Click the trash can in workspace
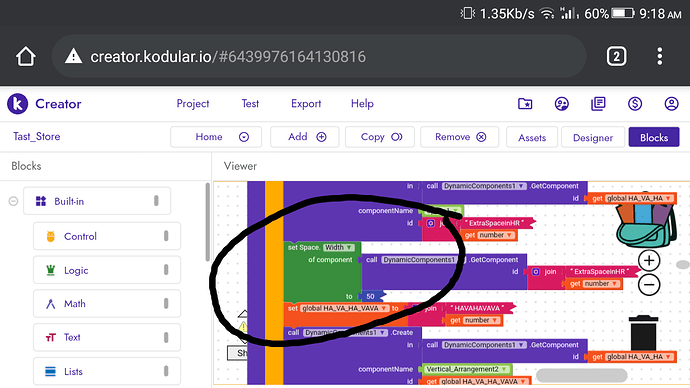Viewport: 690px width, 388px height. click(x=643, y=332)
